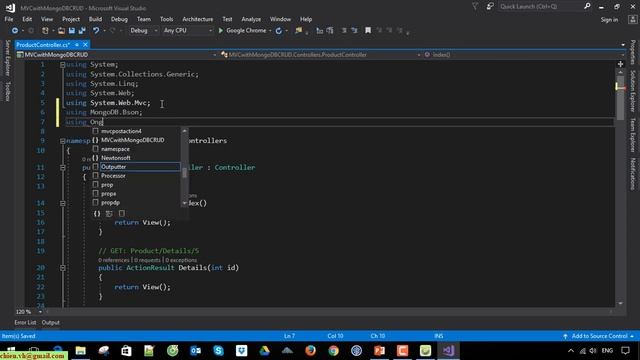Click the Open File folder icon
The width and height of the screenshot is (640, 360).
pyautogui.click(x=61, y=31)
